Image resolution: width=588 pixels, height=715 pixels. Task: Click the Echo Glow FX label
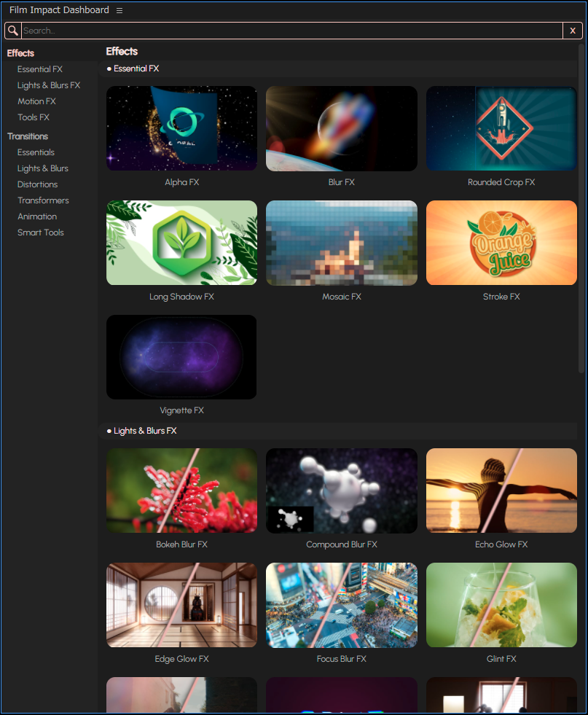point(501,544)
